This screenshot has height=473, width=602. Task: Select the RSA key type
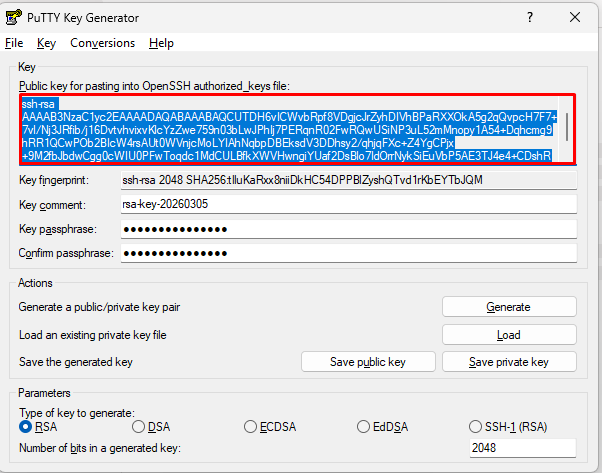coord(26,427)
